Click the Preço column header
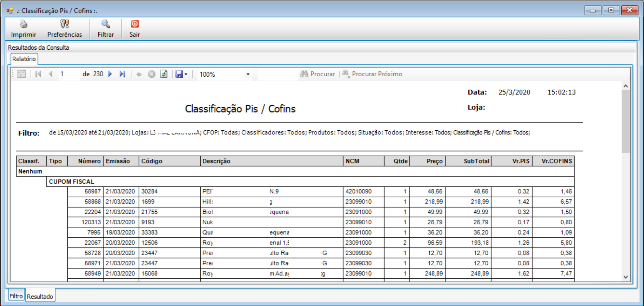The height and width of the screenshot is (306, 644). click(x=428, y=161)
